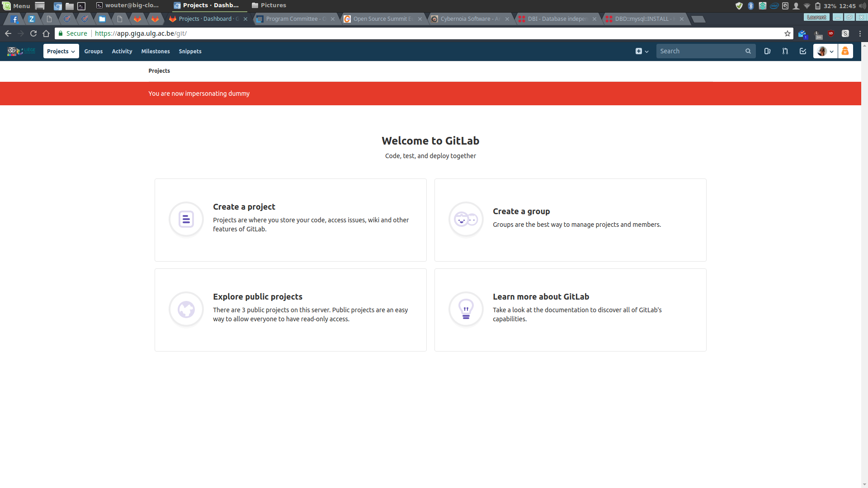Screen dimensions: 868x488
Task: Click the project document icon
Action: click(x=186, y=219)
